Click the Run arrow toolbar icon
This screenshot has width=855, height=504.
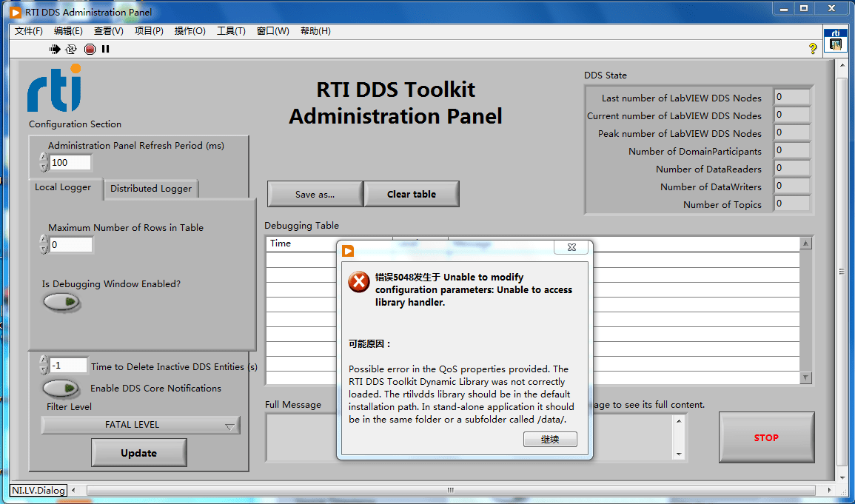(x=55, y=49)
